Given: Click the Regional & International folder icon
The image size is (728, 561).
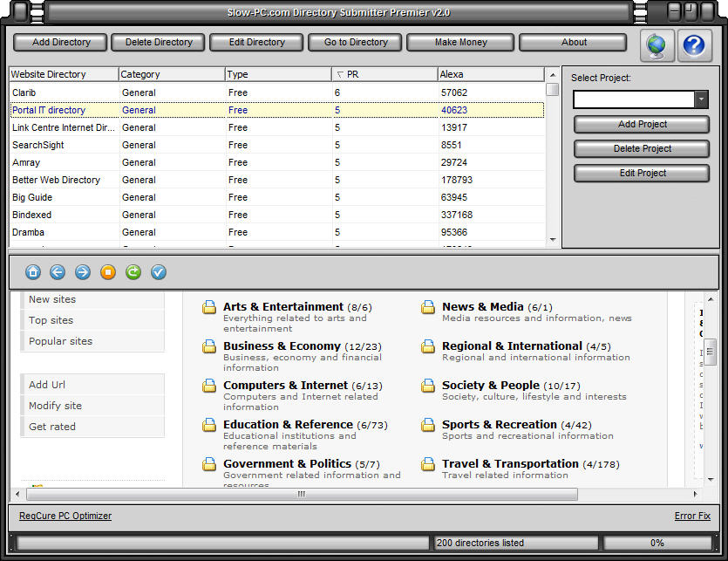Looking at the screenshot, I should [x=427, y=346].
